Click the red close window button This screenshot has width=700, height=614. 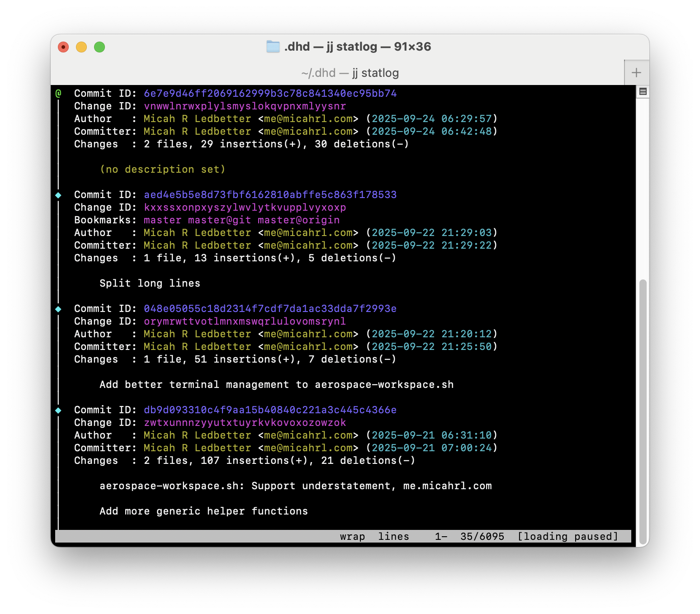tap(63, 47)
